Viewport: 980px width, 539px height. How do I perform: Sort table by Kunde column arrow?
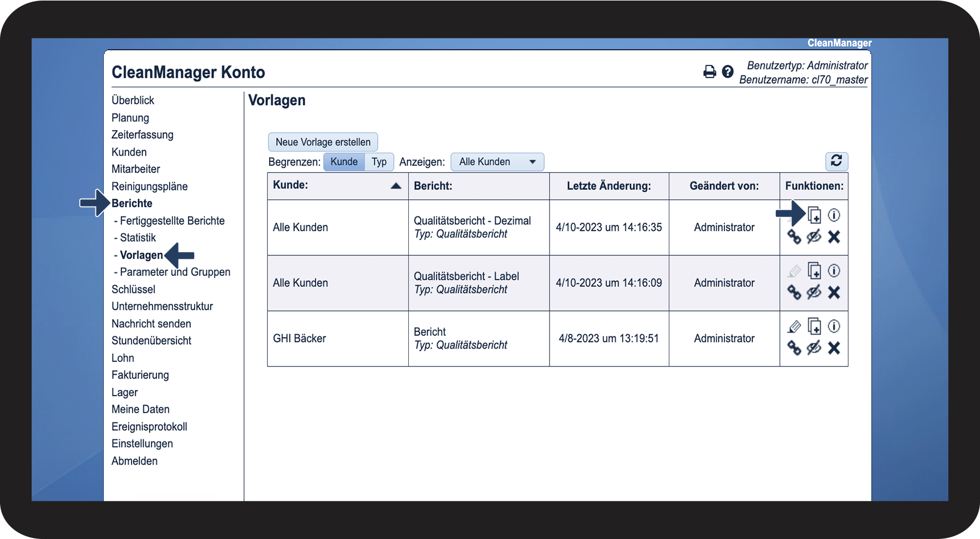coord(395,186)
